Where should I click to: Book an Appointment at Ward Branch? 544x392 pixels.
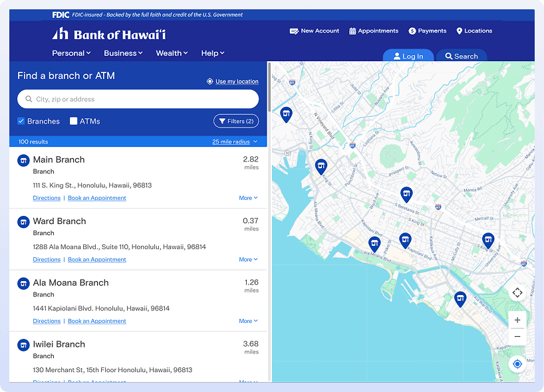tap(97, 260)
